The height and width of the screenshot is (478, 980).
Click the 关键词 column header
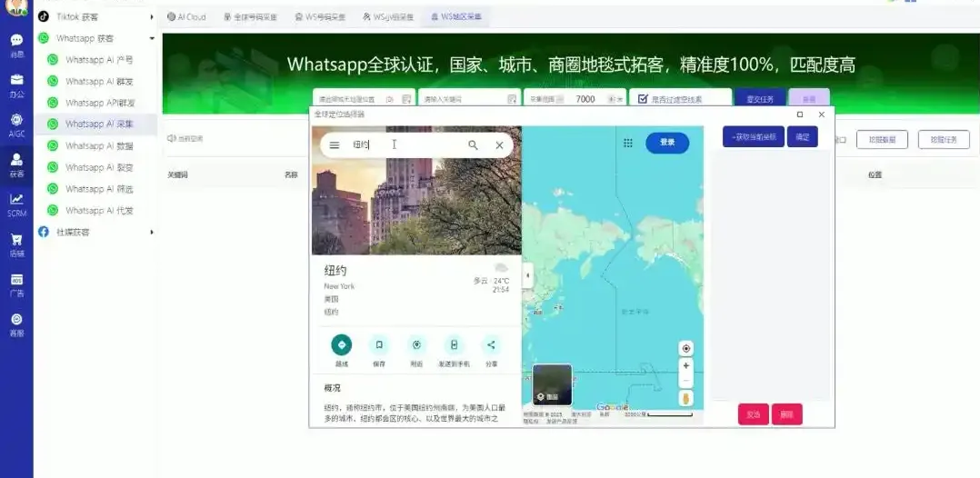pos(177,175)
